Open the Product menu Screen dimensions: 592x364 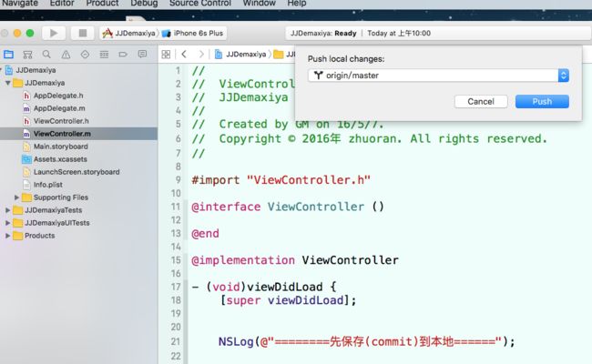tap(102, 4)
